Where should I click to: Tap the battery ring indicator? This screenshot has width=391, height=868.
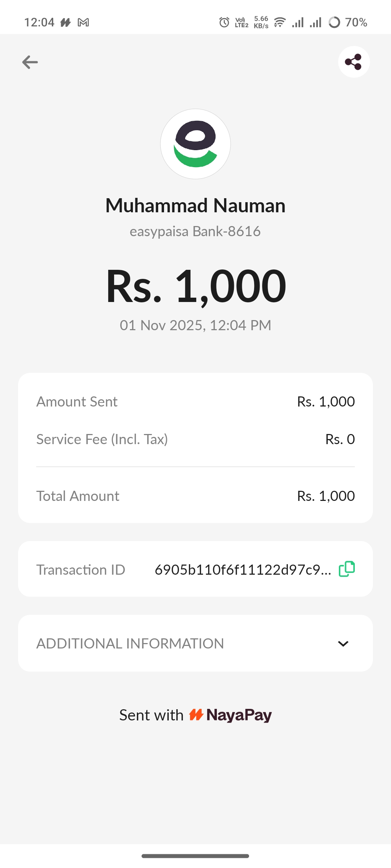334,22
